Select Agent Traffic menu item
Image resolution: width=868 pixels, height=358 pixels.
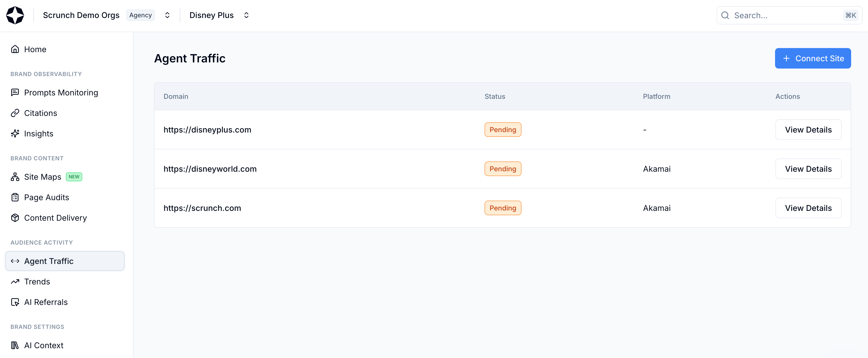pos(65,261)
